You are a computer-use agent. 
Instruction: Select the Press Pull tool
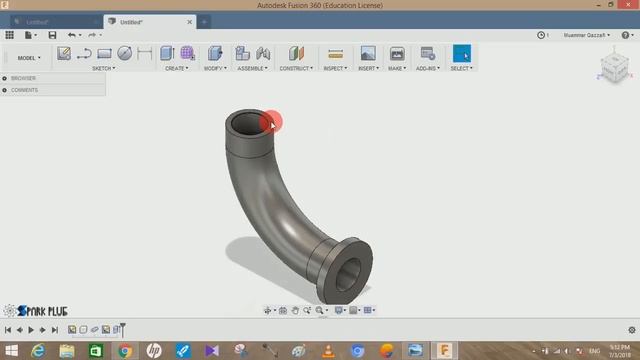[x=215, y=53]
